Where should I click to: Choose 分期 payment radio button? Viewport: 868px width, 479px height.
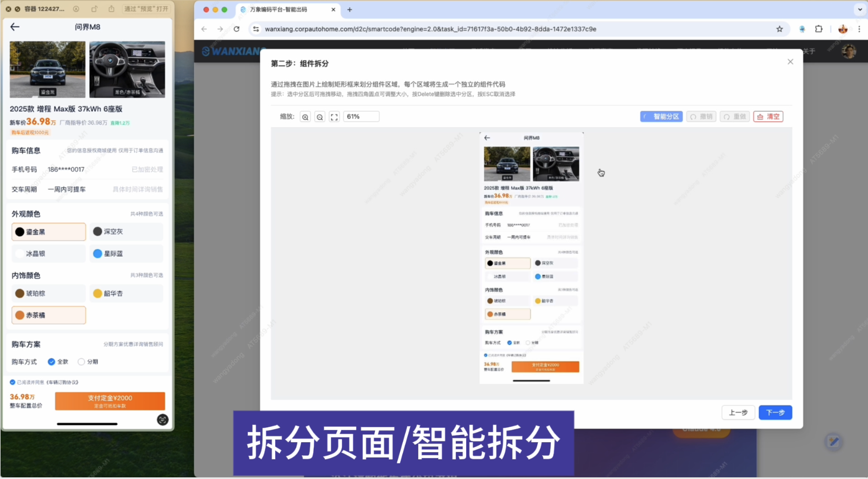[81, 362]
